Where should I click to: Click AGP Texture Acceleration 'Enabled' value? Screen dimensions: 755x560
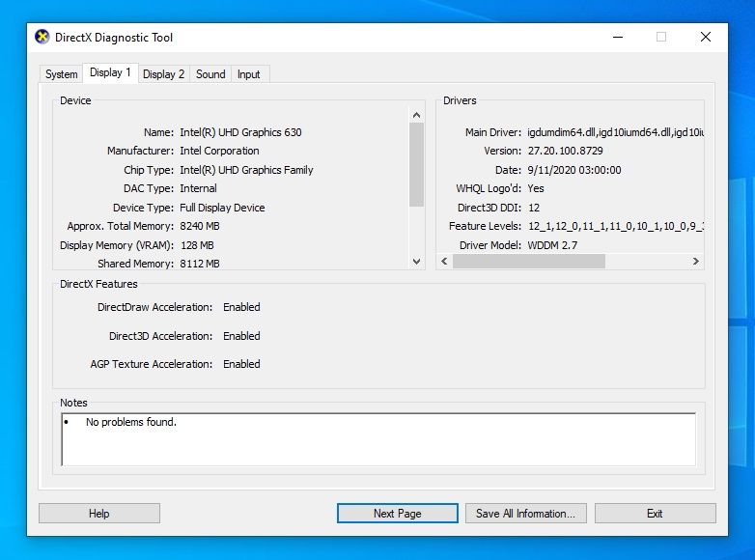(x=241, y=364)
